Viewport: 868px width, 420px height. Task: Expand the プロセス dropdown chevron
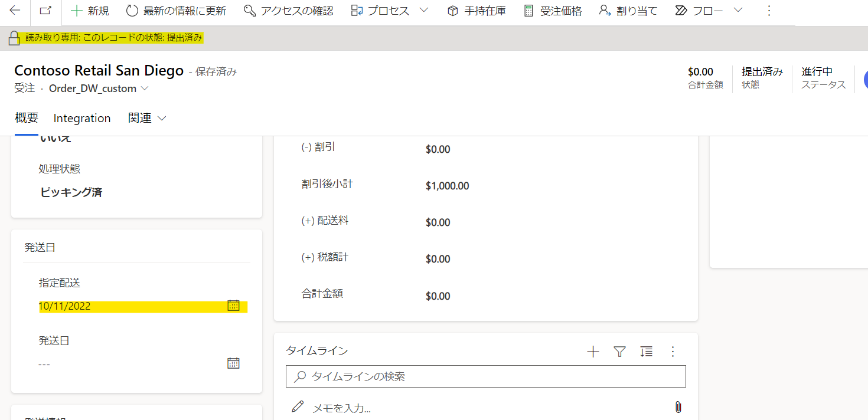click(x=424, y=10)
